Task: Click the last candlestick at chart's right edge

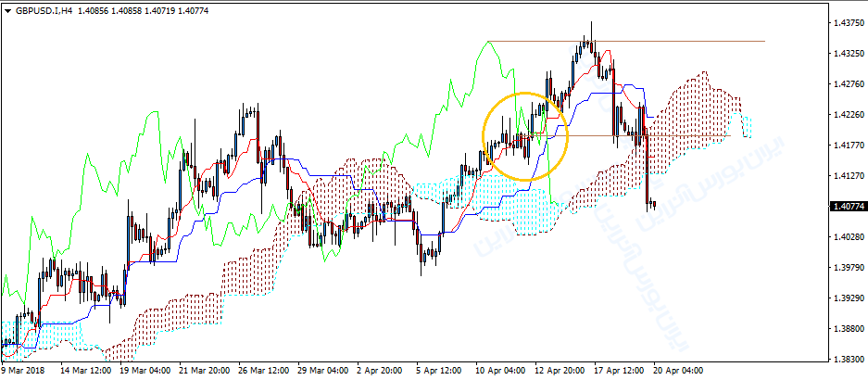Action: (654, 205)
